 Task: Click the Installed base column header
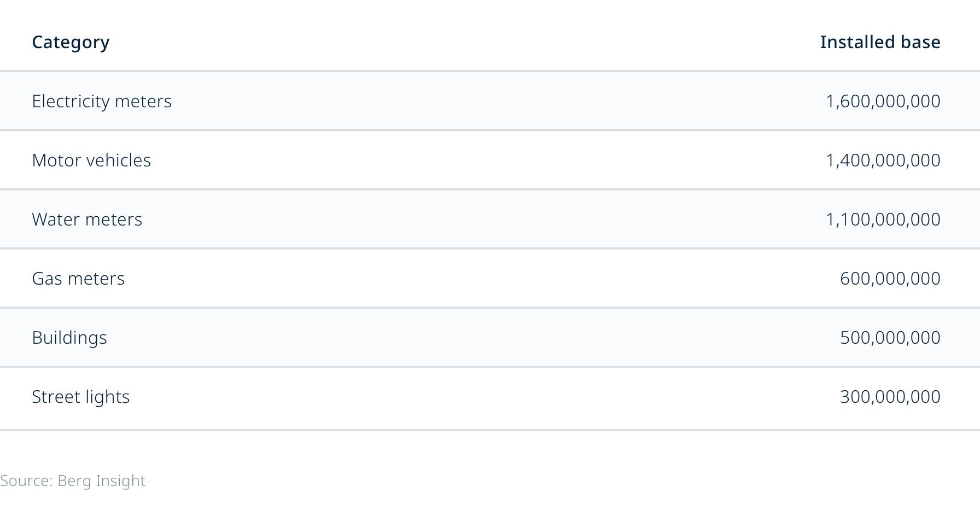pos(880,42)
